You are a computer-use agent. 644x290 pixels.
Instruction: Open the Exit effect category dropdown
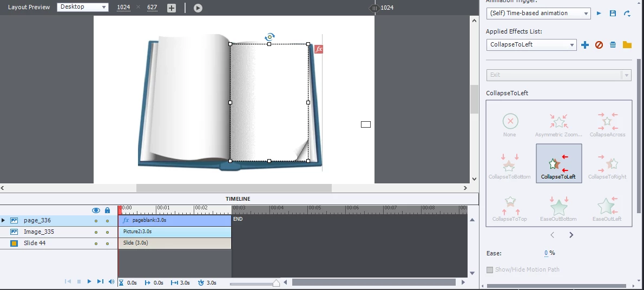tap(558, 75)
